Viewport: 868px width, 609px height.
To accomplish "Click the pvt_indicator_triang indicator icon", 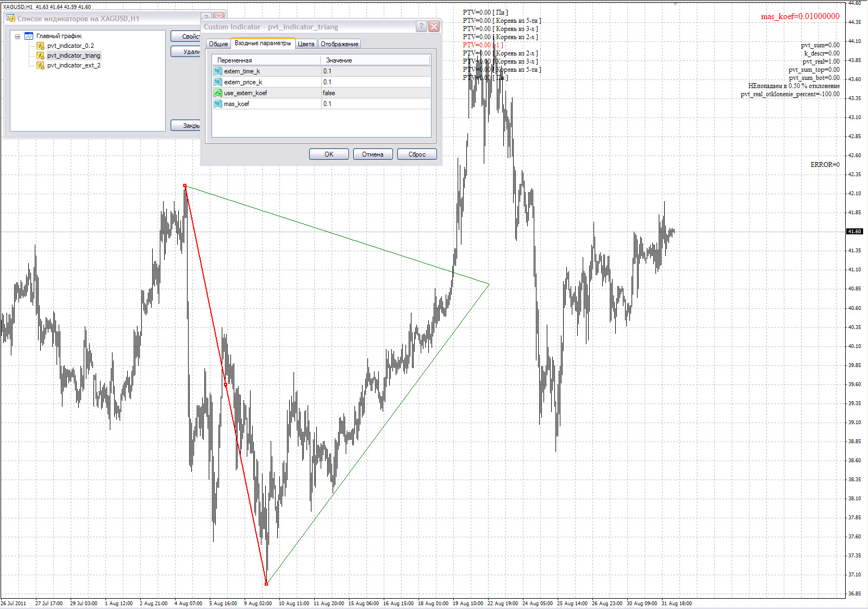I will point(40,55).
